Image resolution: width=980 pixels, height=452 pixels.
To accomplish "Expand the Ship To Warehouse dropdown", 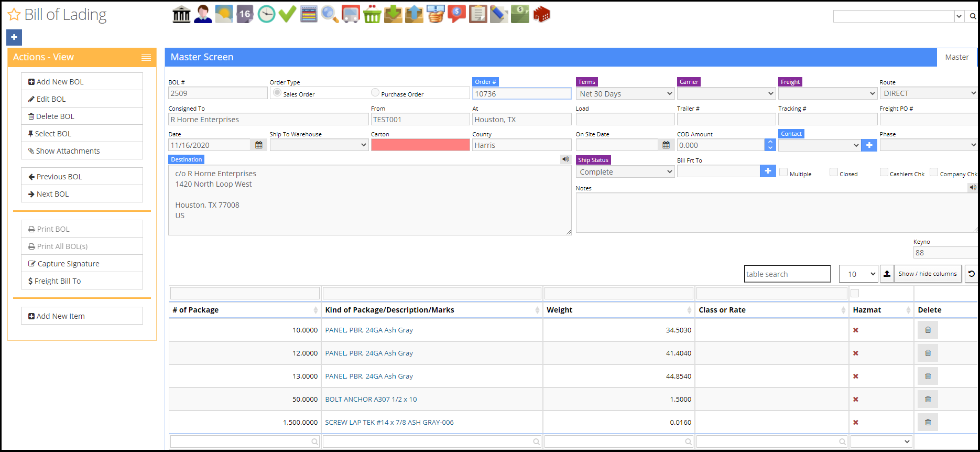I will pyautogui.click(x=319, y=145).
